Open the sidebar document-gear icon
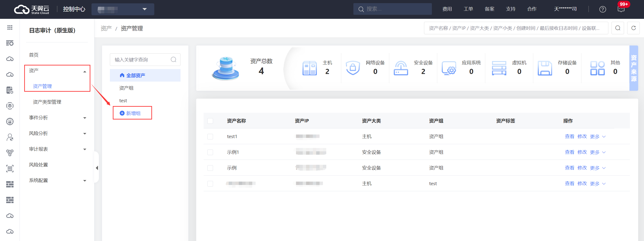 pyautogui.click(x=10, y=90)
